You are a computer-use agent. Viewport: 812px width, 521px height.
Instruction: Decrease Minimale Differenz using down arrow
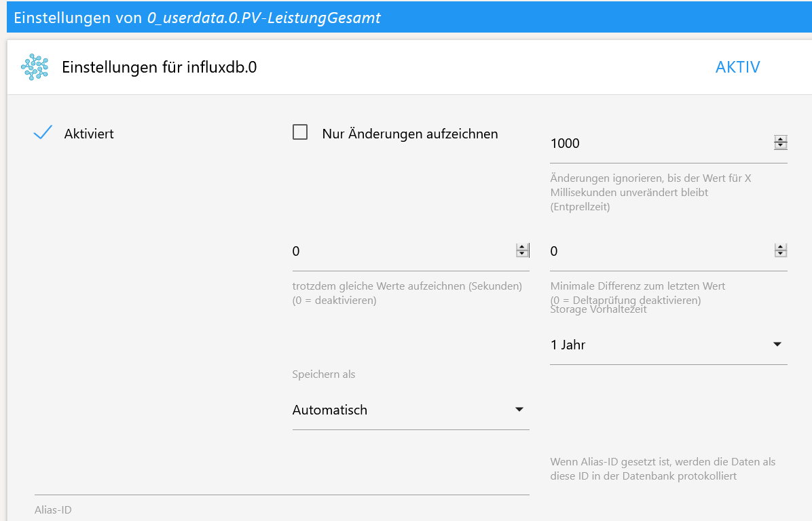[781, 254]
